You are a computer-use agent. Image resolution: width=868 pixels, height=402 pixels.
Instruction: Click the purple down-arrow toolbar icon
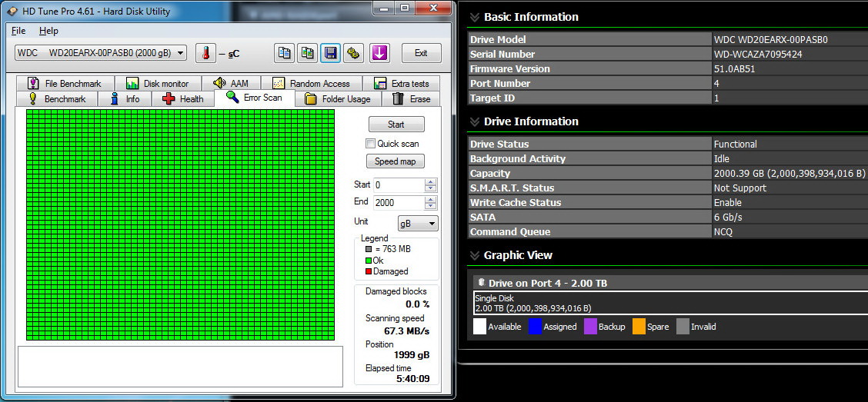tap(379, 53)
